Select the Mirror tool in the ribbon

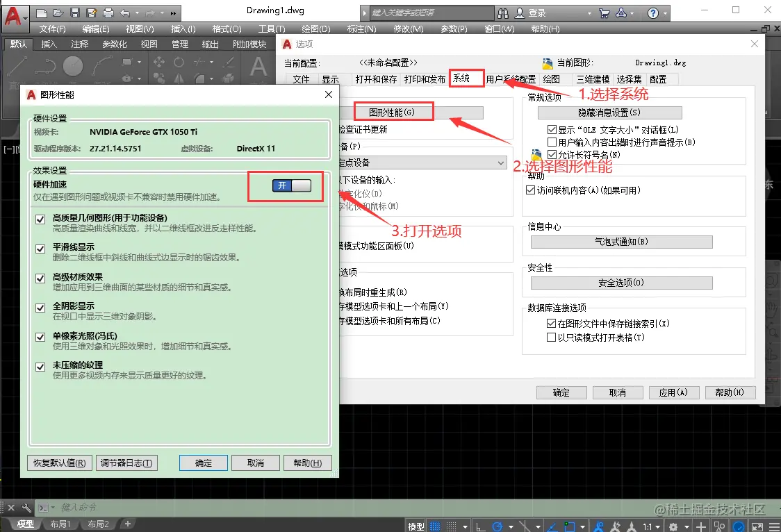click(x=179, y=78)
